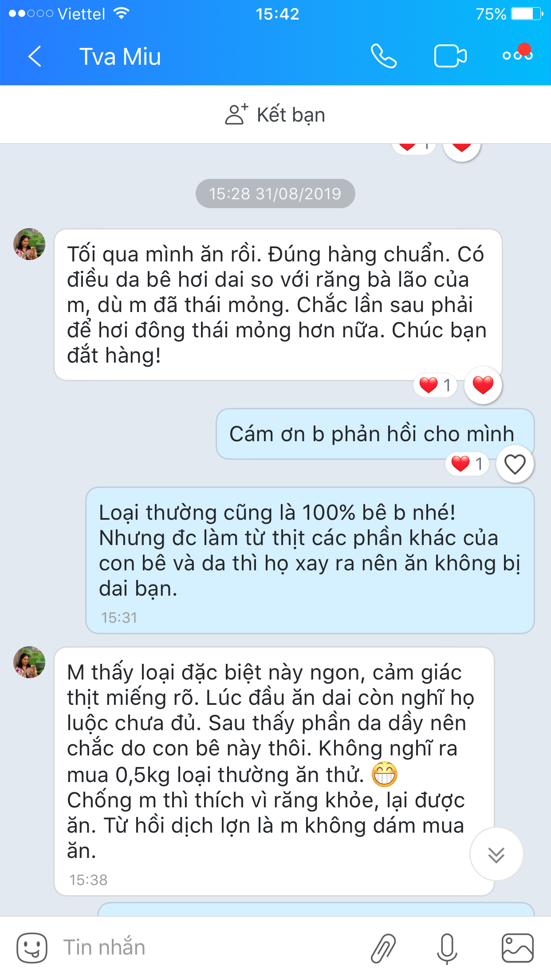The height and width of the screenshot is (980, 551).
Task: Tap Kết bạn to add friend
Action: coord(275,115)
